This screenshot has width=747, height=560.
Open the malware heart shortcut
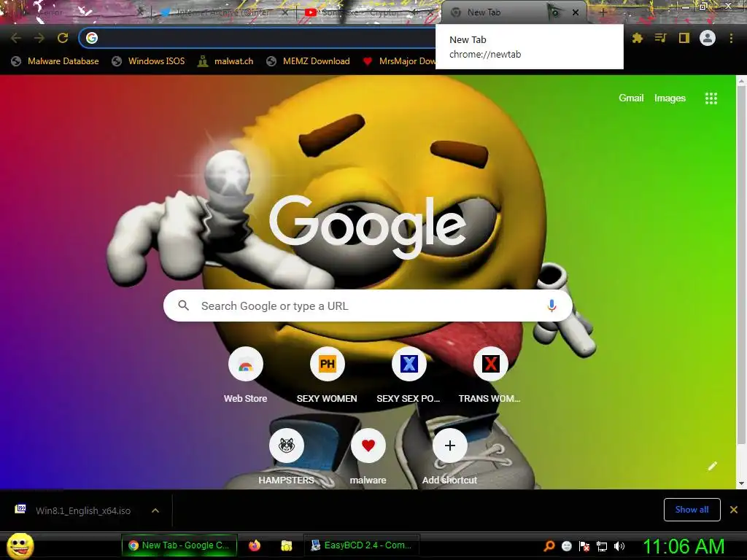(x=368, y=446)
